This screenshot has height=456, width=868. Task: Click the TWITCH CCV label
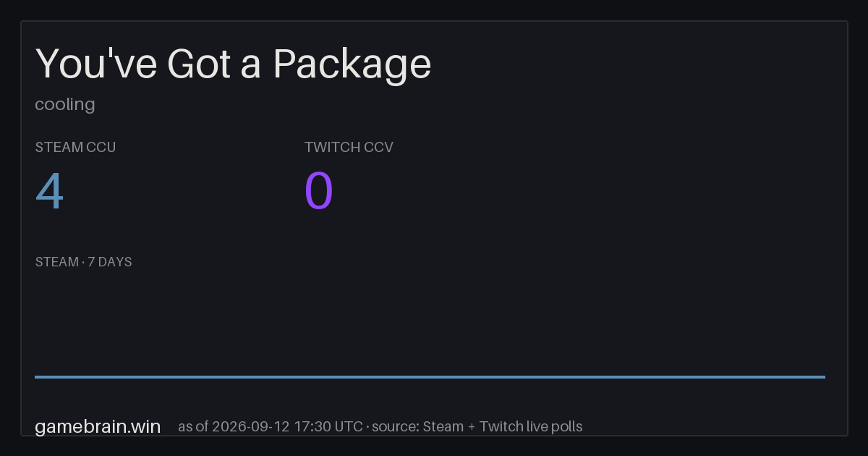349,147
